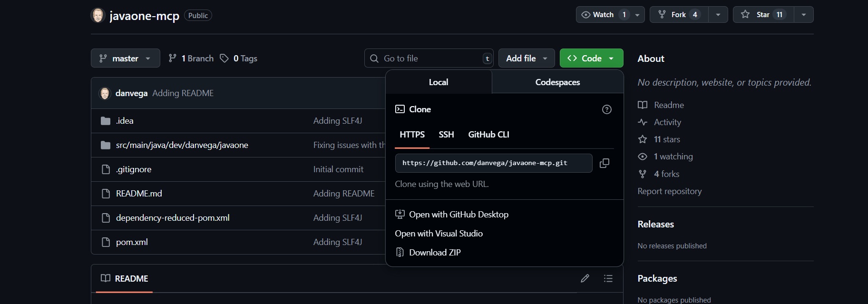Click the copy clone URL icon

(605, 163)
